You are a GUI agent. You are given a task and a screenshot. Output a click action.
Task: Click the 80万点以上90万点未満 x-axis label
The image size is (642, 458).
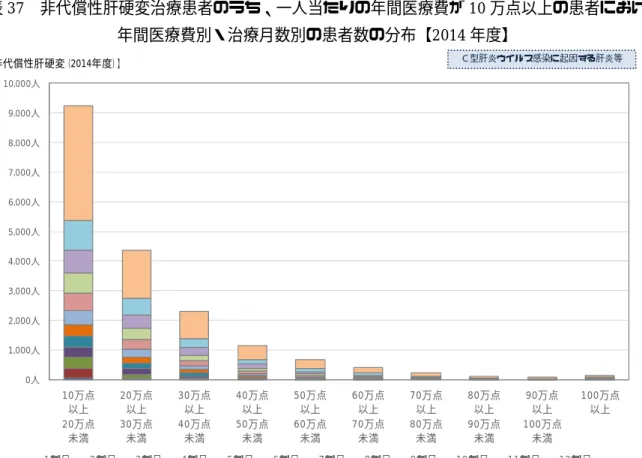tap(484, 417)
